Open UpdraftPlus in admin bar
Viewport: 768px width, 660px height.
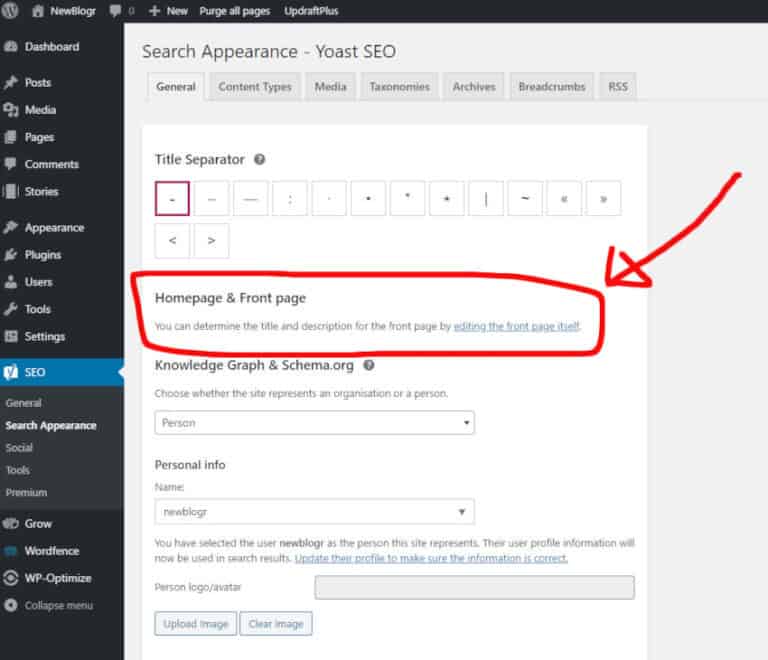[x=311, y=11]
